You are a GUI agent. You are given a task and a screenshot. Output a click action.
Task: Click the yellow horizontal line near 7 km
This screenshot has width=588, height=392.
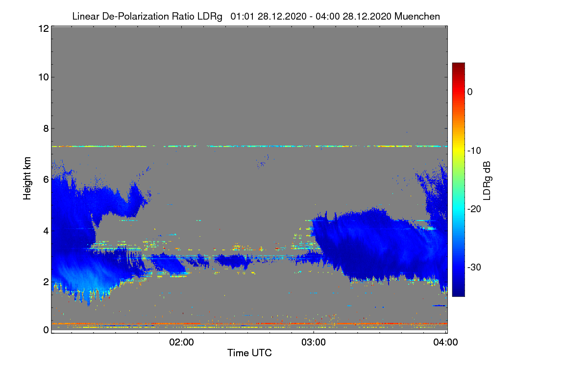[x=249, y=146]
